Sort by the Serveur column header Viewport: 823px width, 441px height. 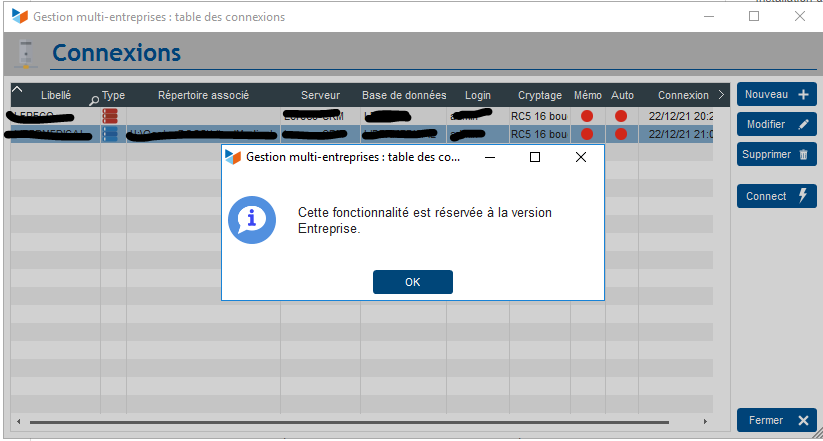320,95
